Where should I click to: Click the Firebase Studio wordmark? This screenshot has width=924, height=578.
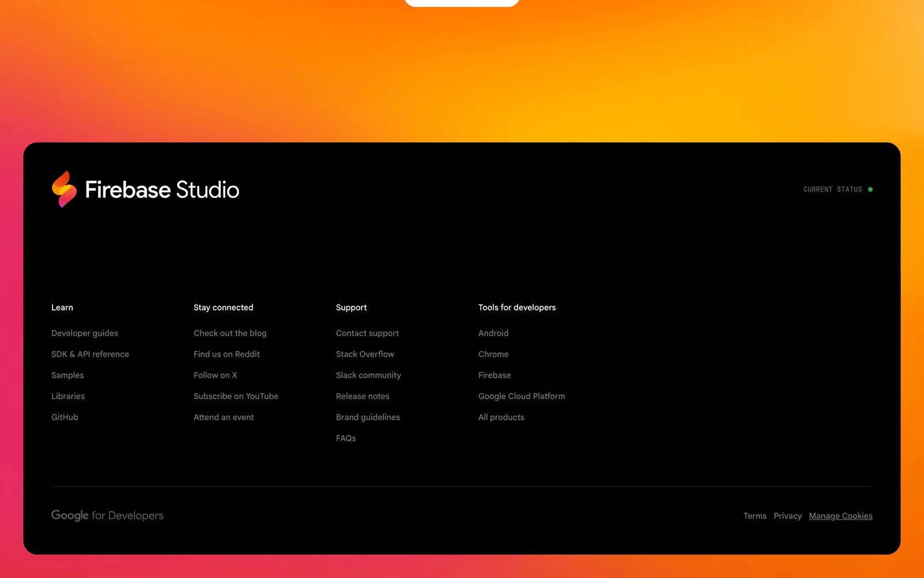coord(162,190)
